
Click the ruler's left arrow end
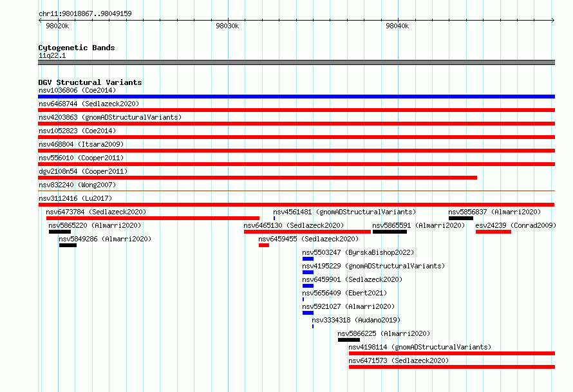point(40,20)
